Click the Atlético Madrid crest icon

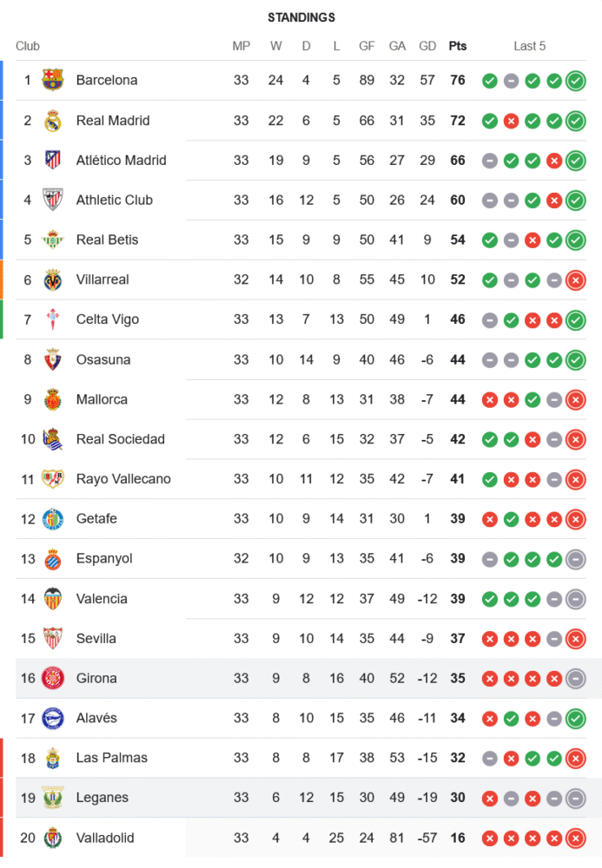click(53, 160)
